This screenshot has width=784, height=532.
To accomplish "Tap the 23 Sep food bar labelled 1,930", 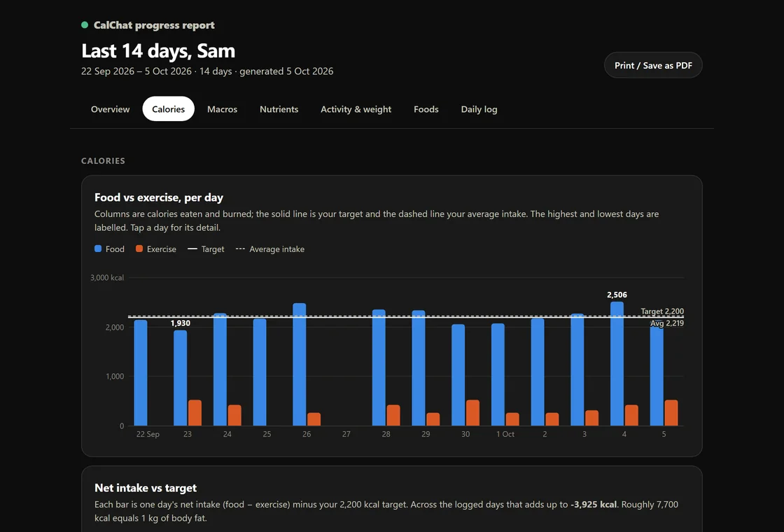I will tap(180, 378).
